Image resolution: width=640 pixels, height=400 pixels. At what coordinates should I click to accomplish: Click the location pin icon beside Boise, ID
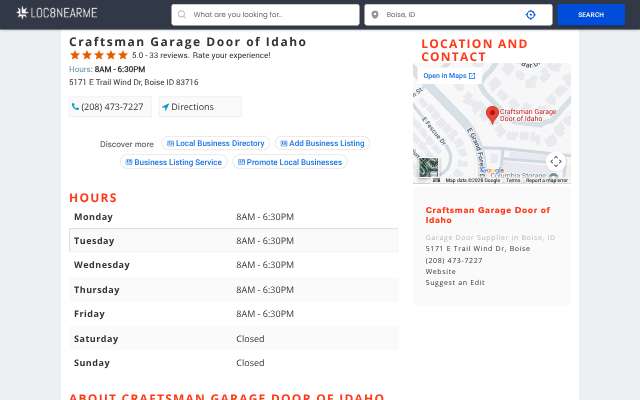(375, 15)
